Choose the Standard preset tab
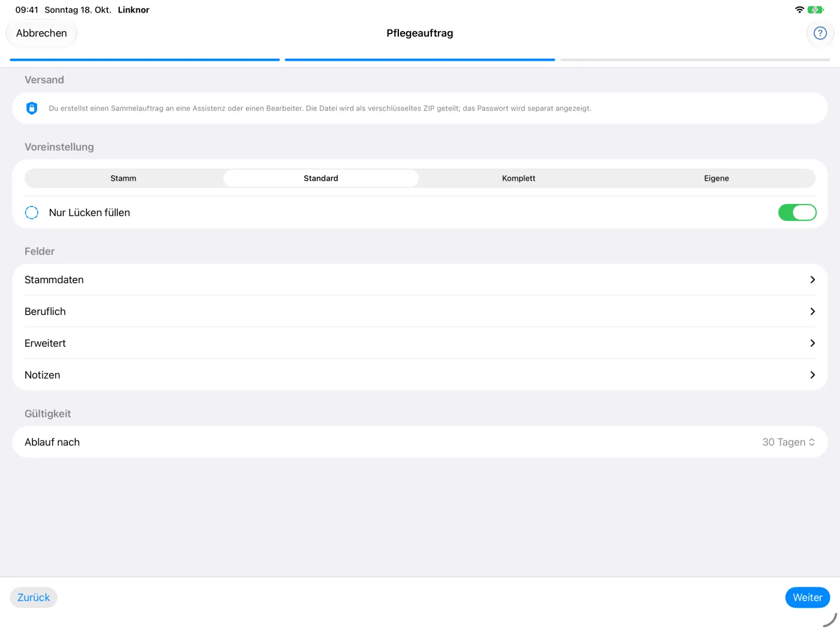Viewport: 840px width, 630px height. [x=321, y=178]
